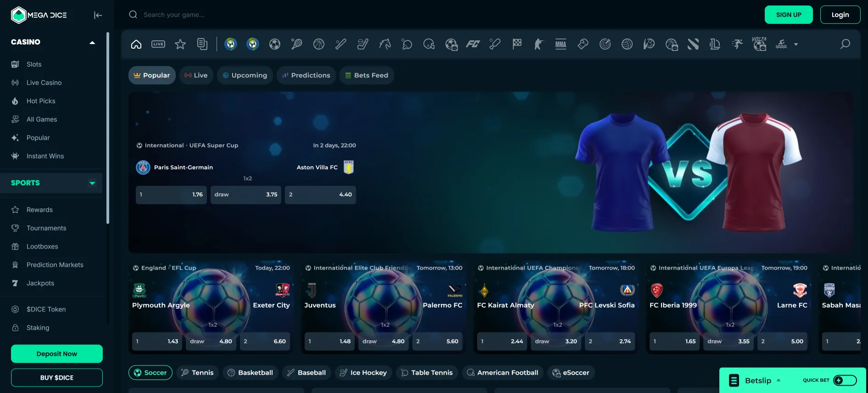Open sportsbook search magnifier icon
The image size is (868, 393).
point(845,44)
